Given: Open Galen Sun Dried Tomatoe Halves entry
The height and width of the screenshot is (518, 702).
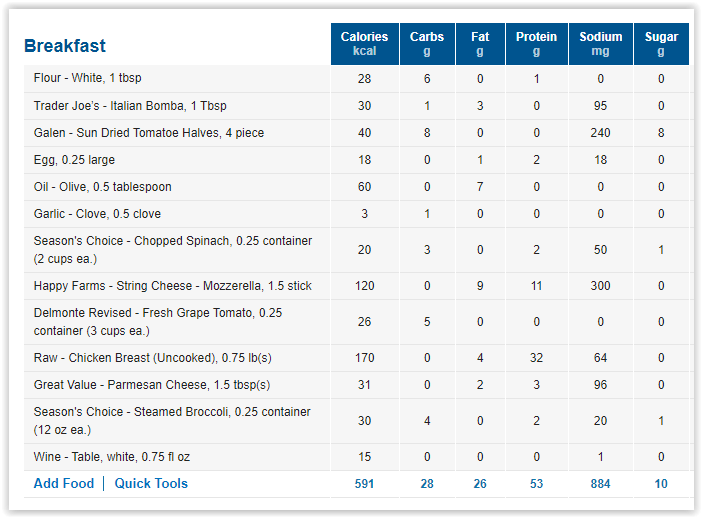Looking at the screenshot, I should 149,133.
